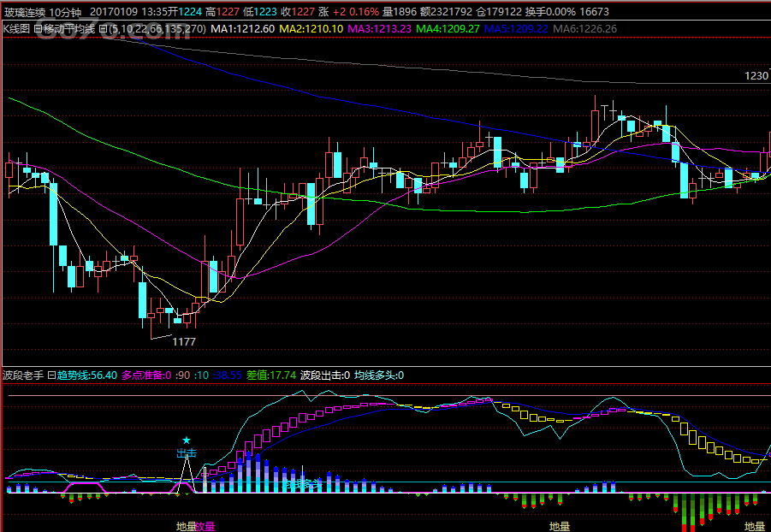771x532 pixels.
Task: Click the value 16673 in the header
Action: pyautogui.click(x=594, y=11)
